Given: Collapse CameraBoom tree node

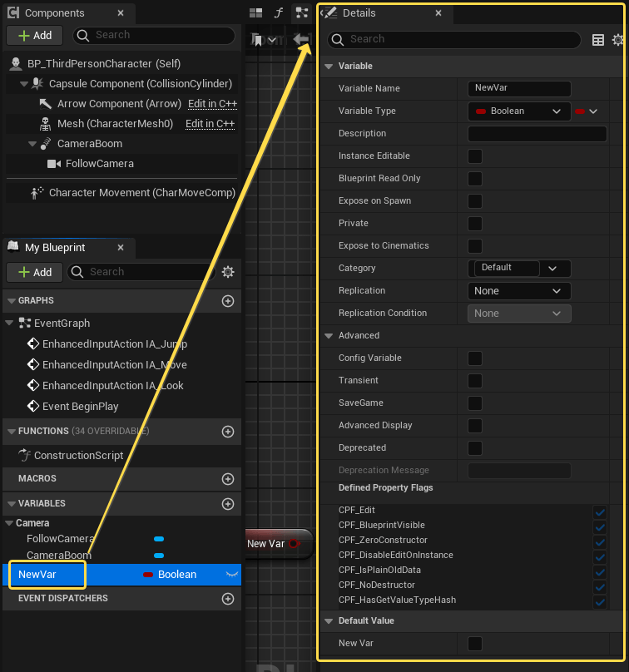Looking at the screenshot, I should click(x=32, y=144).
